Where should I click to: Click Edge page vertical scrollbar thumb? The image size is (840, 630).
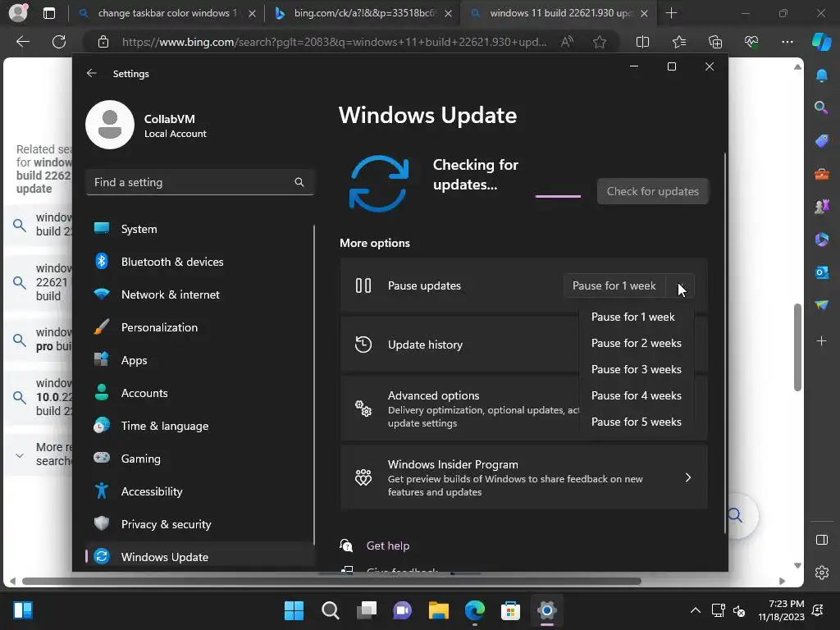coord(797,347)
